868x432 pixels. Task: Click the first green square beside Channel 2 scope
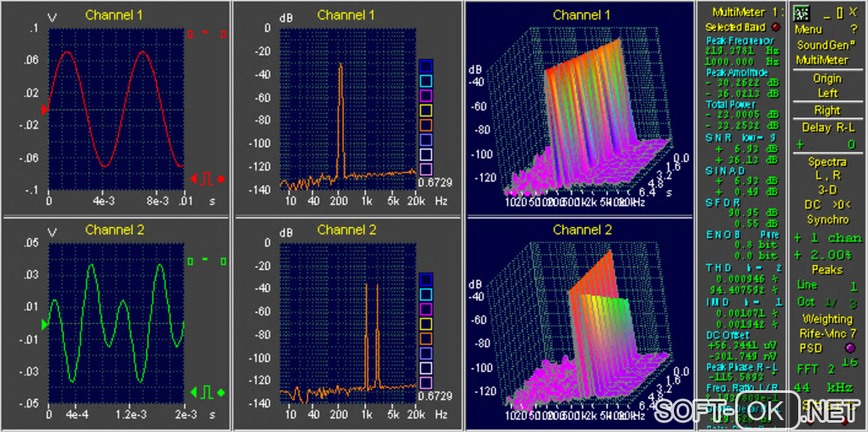(190, 260)
